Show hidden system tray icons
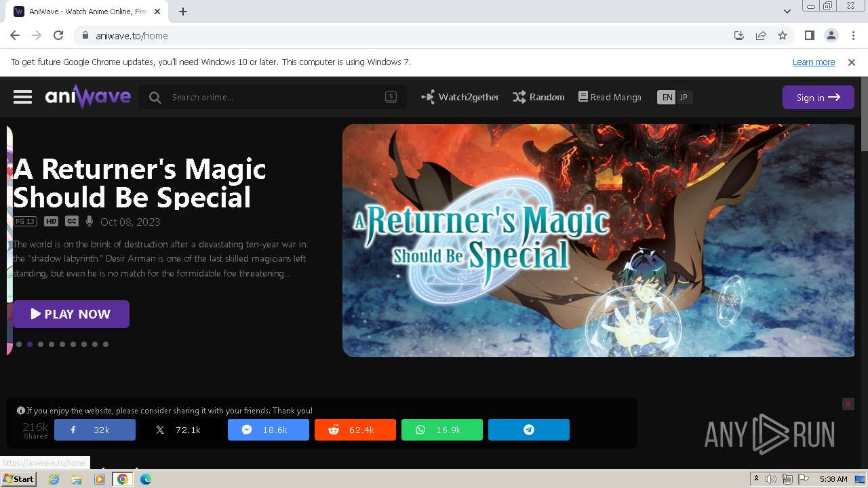The image size is (868, 488). (756, 479)
